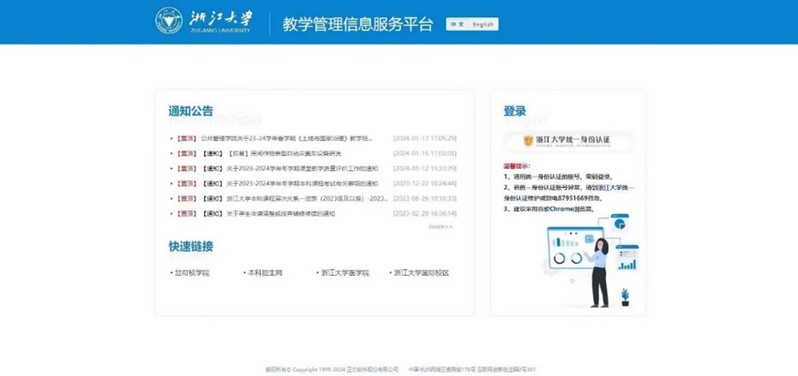This screenshot has width=798, height=376.
Task: Visit the 浙江大学国际校区 quick link
Action: click(x=421, y=273)
